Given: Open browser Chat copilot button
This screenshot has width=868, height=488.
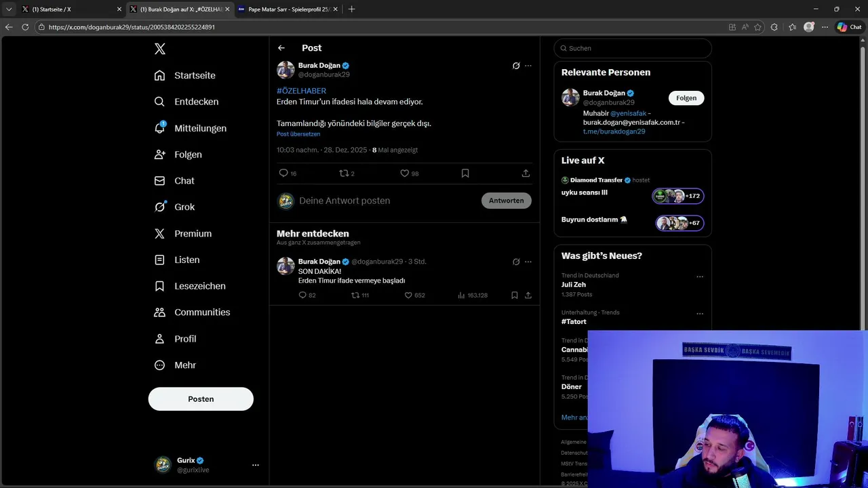Looking at the screenshot, I should (849, 27).
